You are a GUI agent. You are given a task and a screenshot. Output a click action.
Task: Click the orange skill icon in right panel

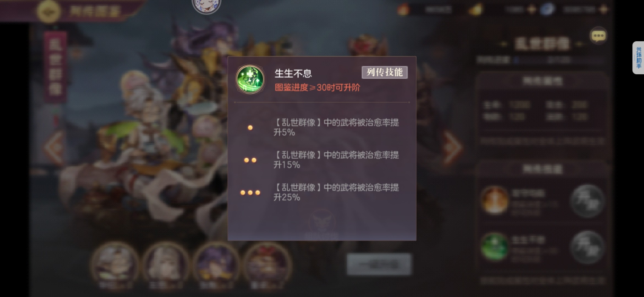[x=495, y=200]
